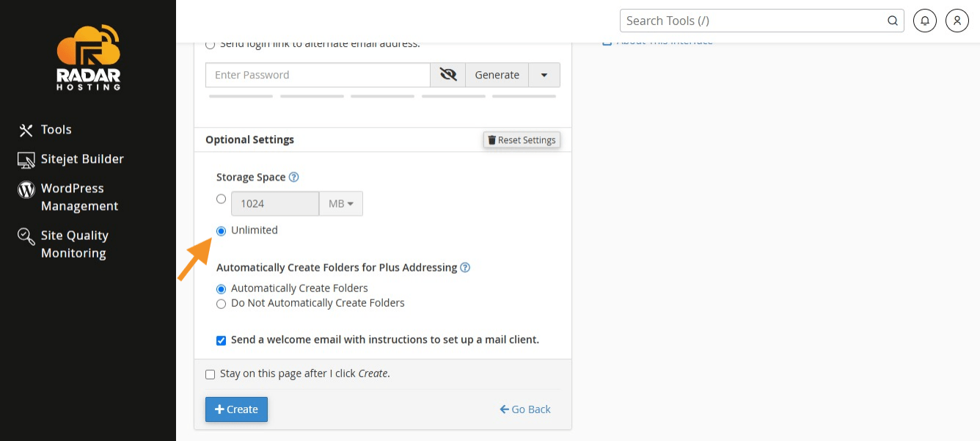Open Tools in the sidebar
The image size is (980, 441).
(x=56, y=130)
